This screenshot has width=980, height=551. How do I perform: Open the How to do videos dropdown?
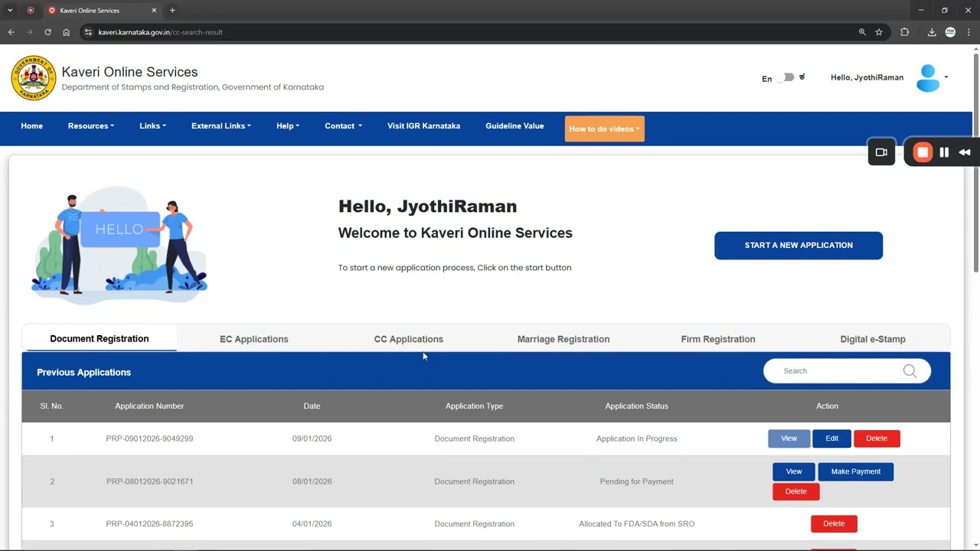(605, 129)
